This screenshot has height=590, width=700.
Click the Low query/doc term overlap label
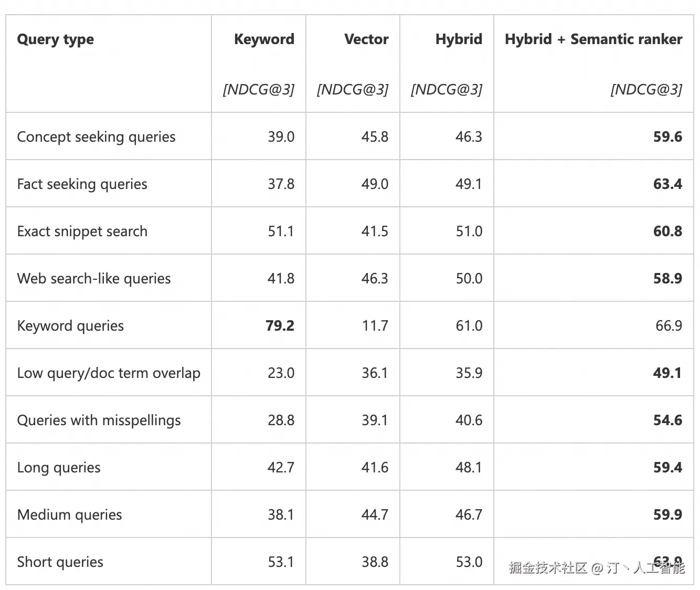tap(109, 373)
